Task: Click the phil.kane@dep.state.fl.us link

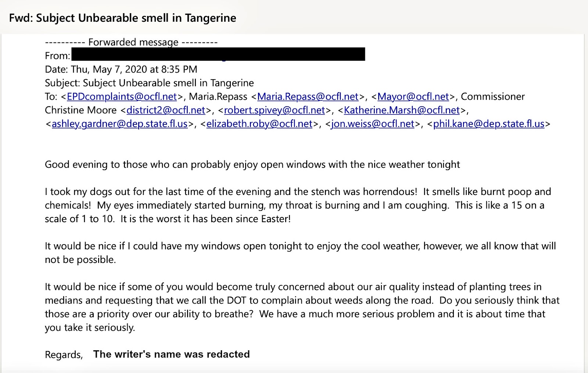Action: (489, 124)
